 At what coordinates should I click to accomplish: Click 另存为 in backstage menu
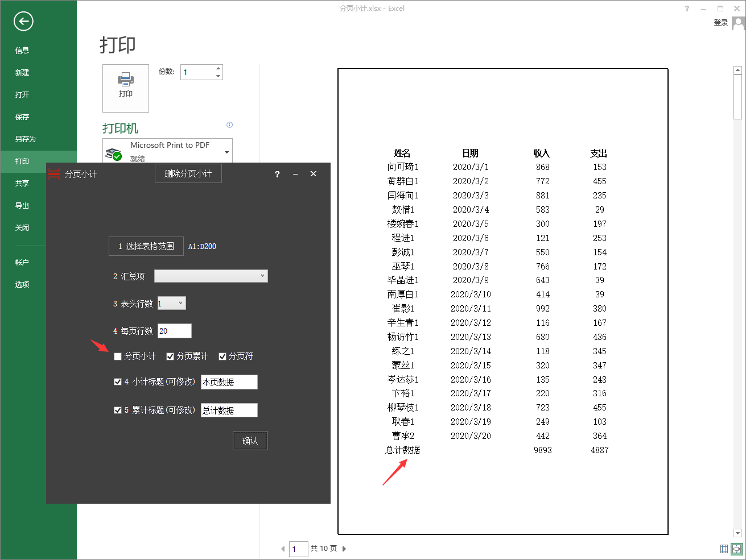tap(26, 139)
